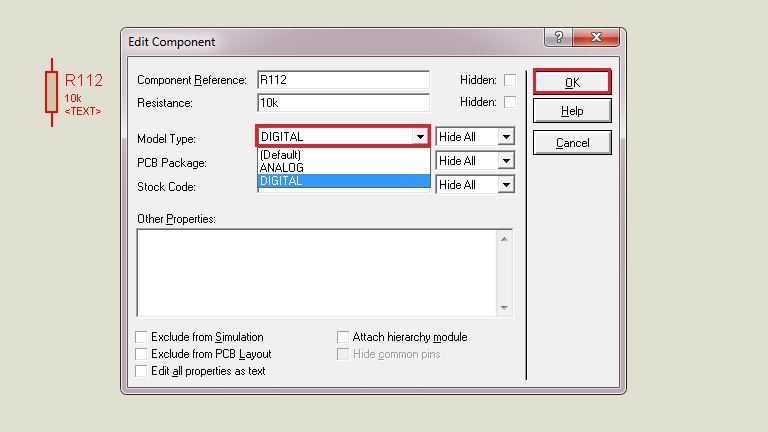Image resolution: width=768 pixels, height=432 pixels.
Task: Click the Help button
Action: point(571,111)
